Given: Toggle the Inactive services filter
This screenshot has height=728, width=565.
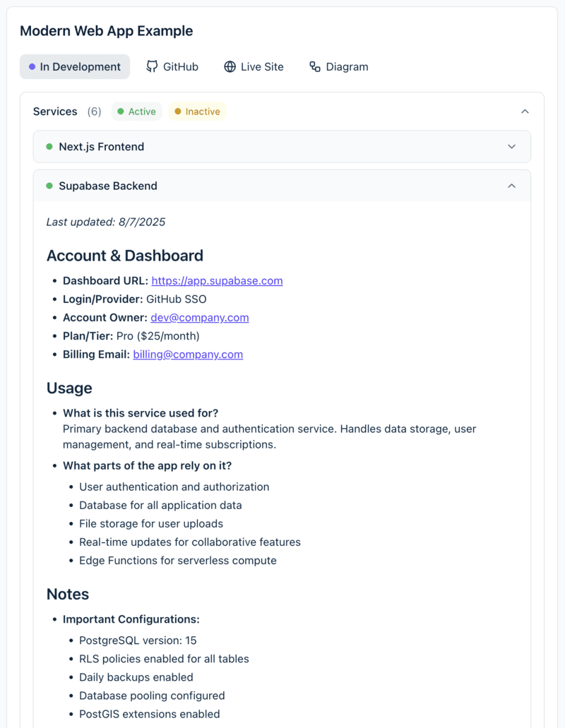Looking at the screenshot, I should pyautogui.click(x=197, y=111).
